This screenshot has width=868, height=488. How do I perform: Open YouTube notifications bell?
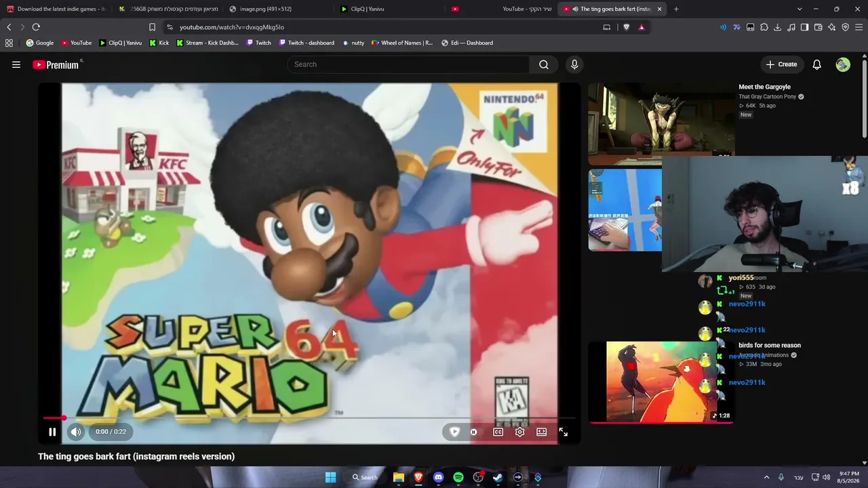tap(817, 64)
